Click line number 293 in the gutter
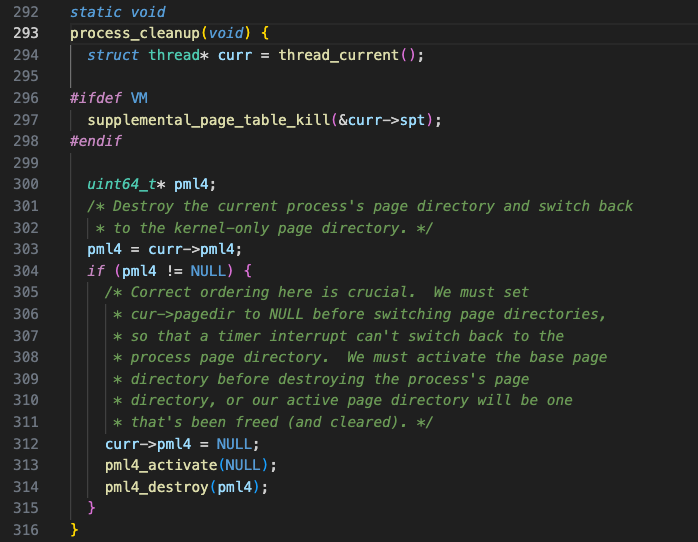Image resolution: width=698 pixels, height=542 pixels. tap(26, 33)
